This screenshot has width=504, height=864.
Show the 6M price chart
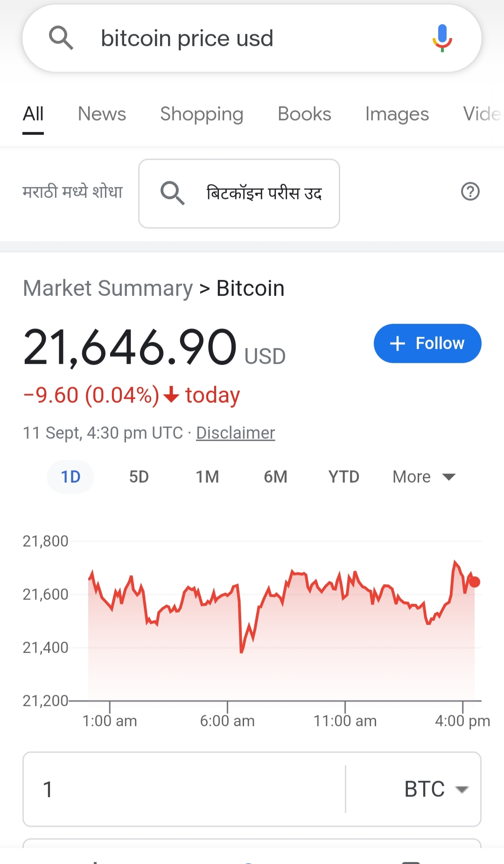click(275, 477)
